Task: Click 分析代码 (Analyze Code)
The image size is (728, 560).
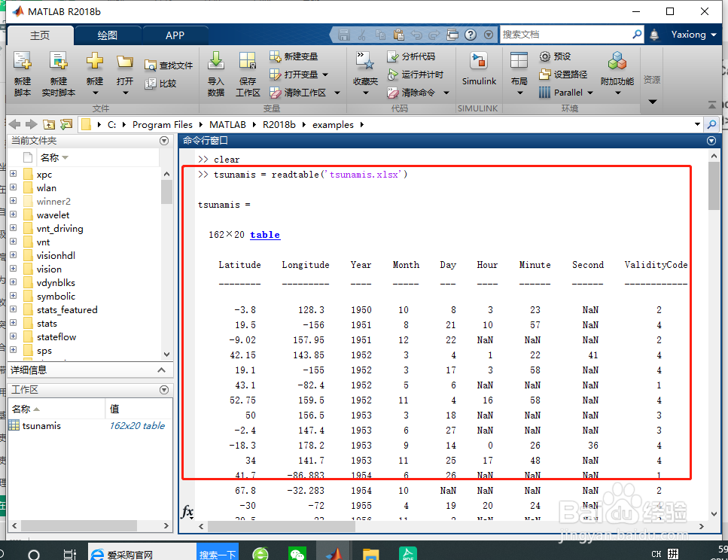Action: click(x=411, y=56)
